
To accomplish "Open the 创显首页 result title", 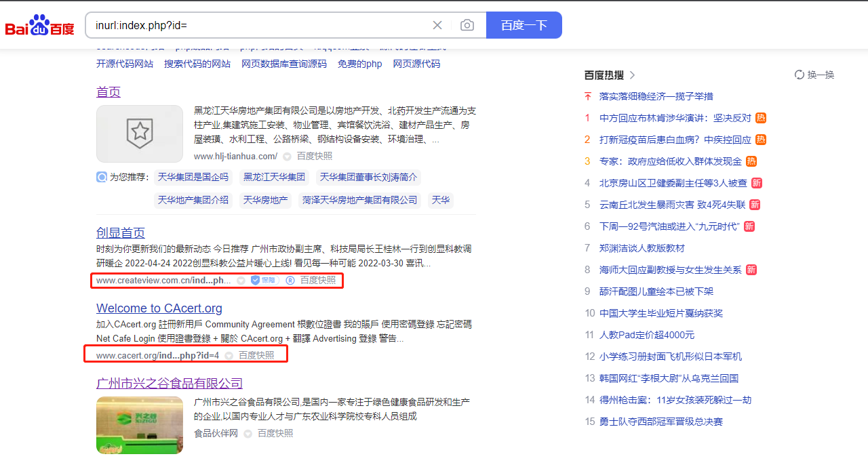I will coord(121,232).
